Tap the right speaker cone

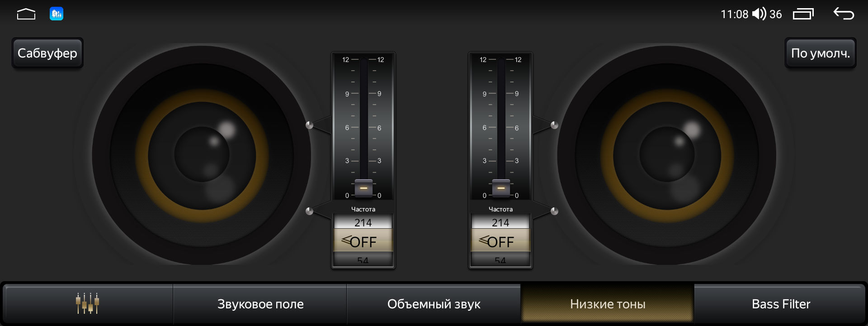667,154
